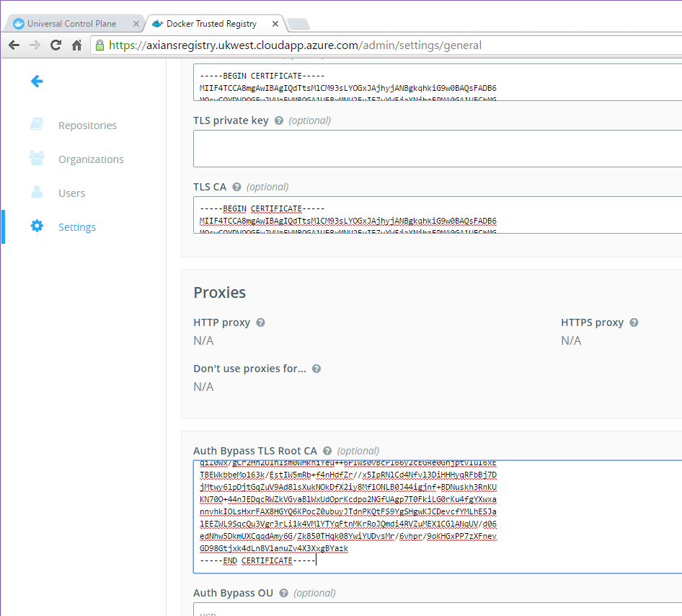Viewport: 682px width, 616px height.
Task: Click the blue back arrow in sidebar
Action: [37, 82]
